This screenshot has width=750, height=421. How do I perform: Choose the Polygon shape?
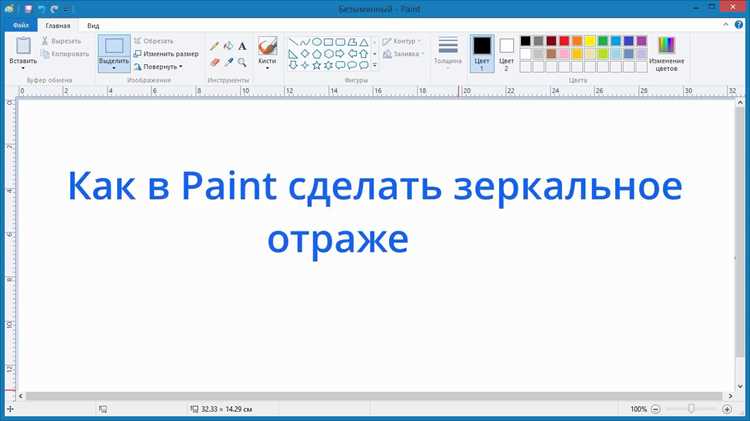(352, 42)
